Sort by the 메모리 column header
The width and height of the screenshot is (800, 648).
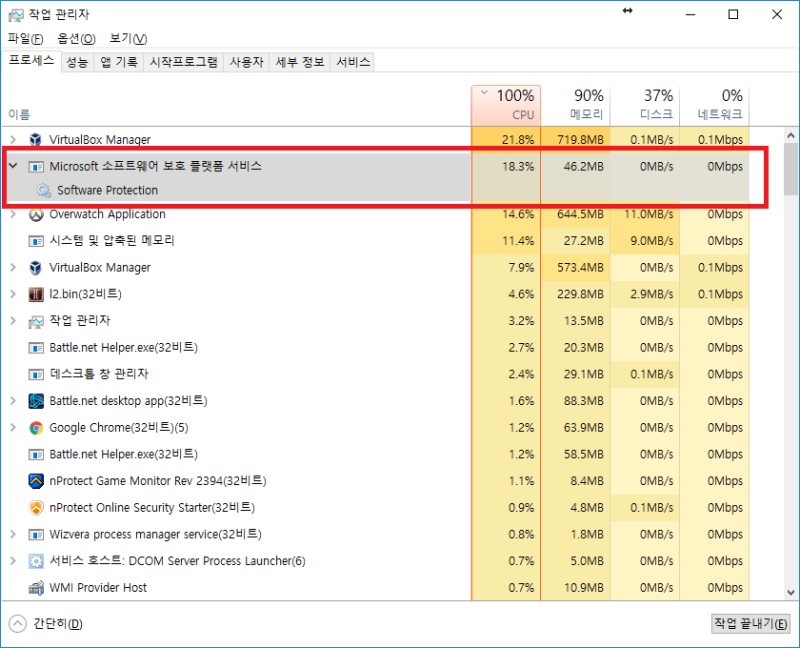[x=576, y=105]
